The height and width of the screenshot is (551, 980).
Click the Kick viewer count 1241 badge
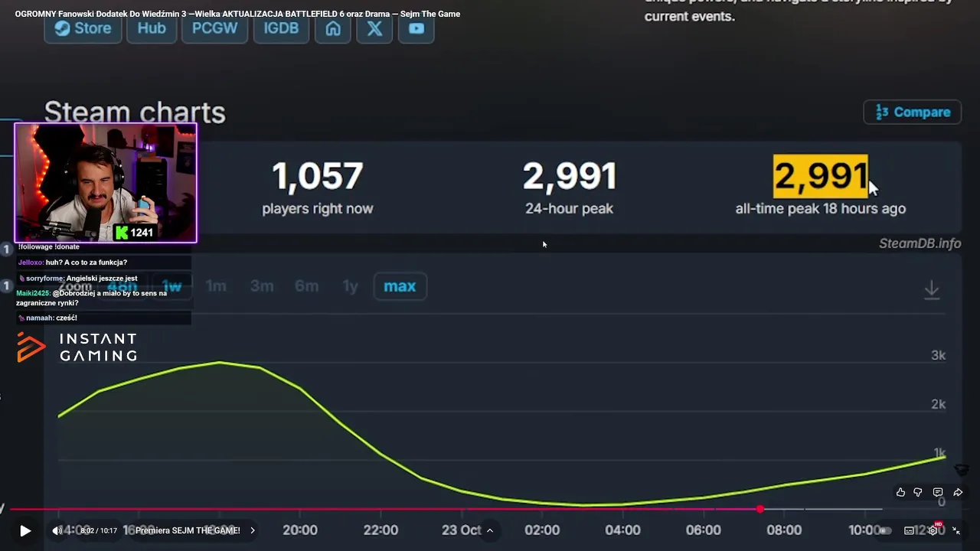pyautogui.click(x=135, y=233)
